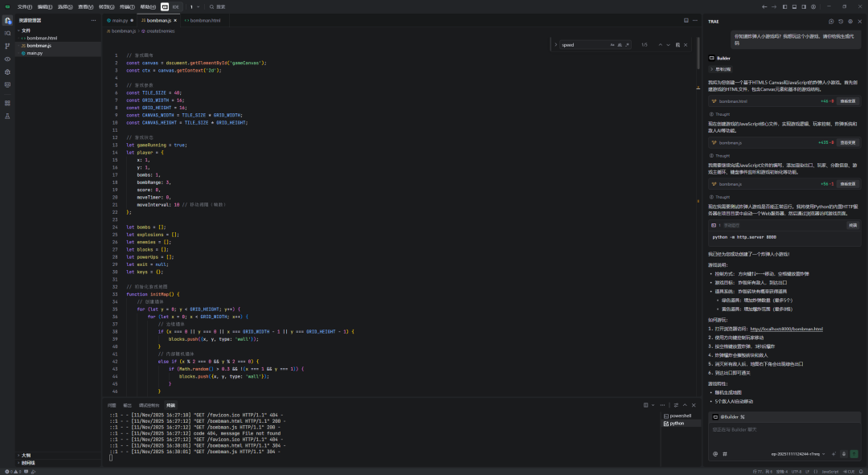This screenshot has height=475, width=868.
Task: Start a new chat in TRAE panel
Action: coord(831,21)
